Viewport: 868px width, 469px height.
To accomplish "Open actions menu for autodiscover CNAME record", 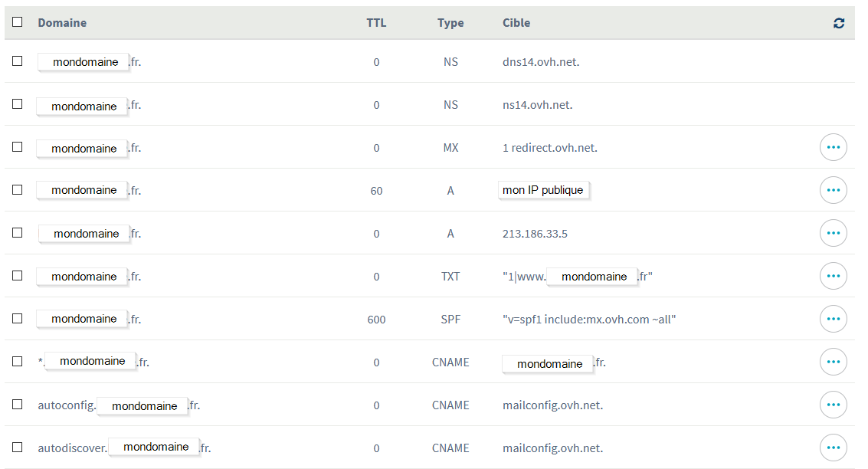I will click(x=833, y=448).
